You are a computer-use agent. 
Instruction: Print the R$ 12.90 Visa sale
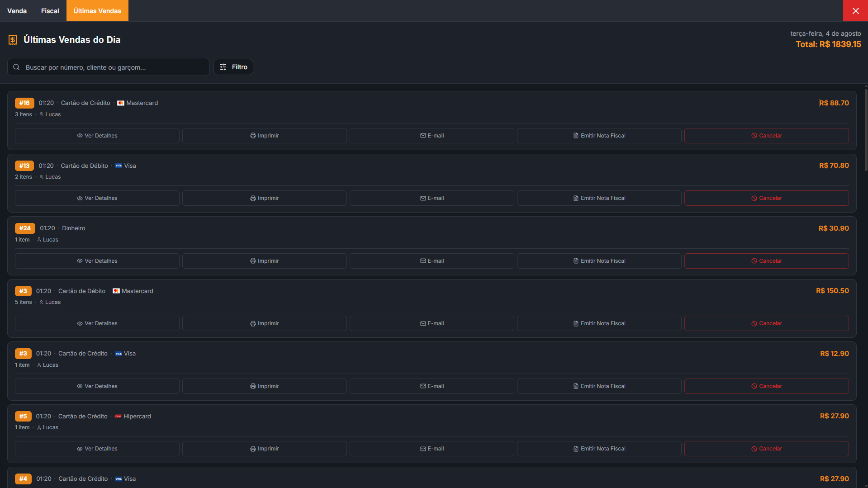265,386
